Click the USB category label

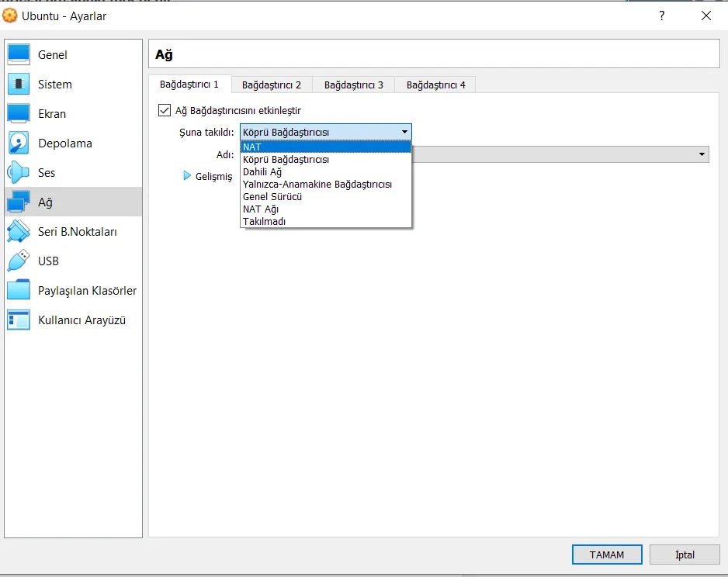48,261
